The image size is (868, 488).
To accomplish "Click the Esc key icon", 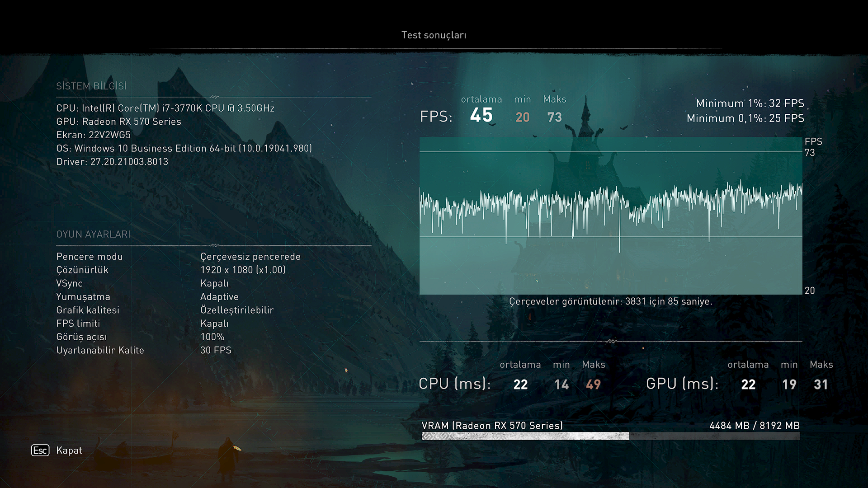I will 40,450.
